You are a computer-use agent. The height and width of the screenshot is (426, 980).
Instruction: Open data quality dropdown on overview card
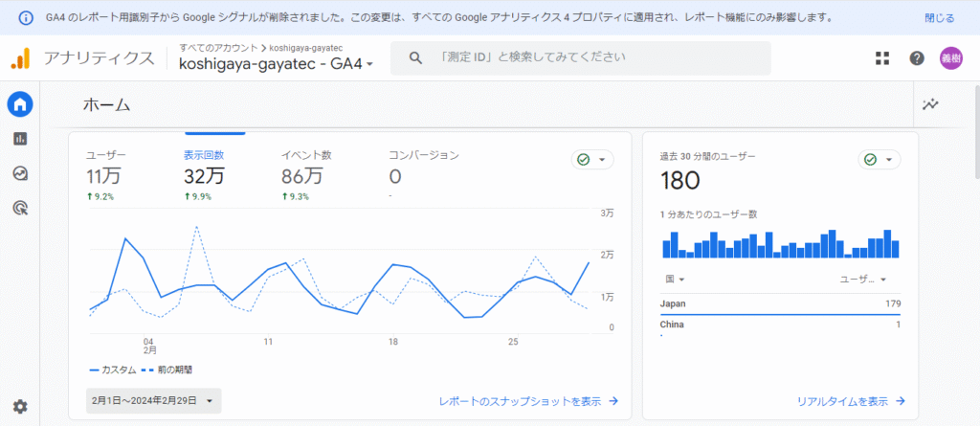(592, 160)
